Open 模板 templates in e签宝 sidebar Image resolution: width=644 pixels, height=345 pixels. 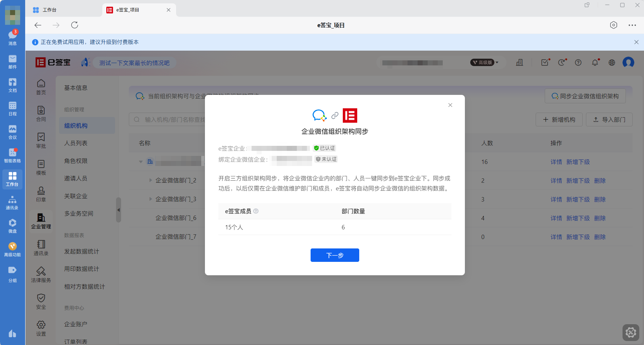(x=41, y=167)
